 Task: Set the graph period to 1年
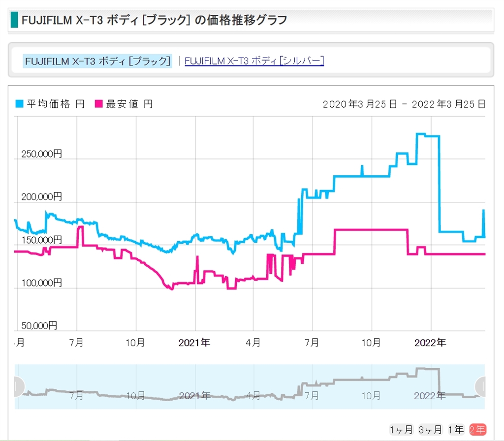tap(456, 430)
